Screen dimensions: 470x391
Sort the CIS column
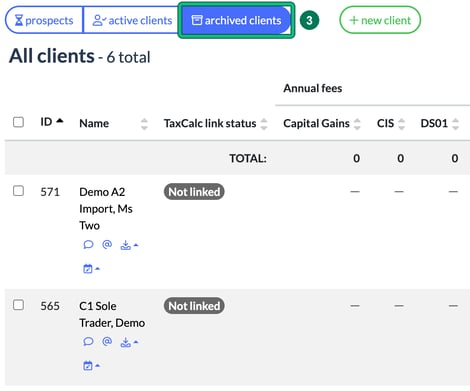pyautogui.click(x=401, y=124)
